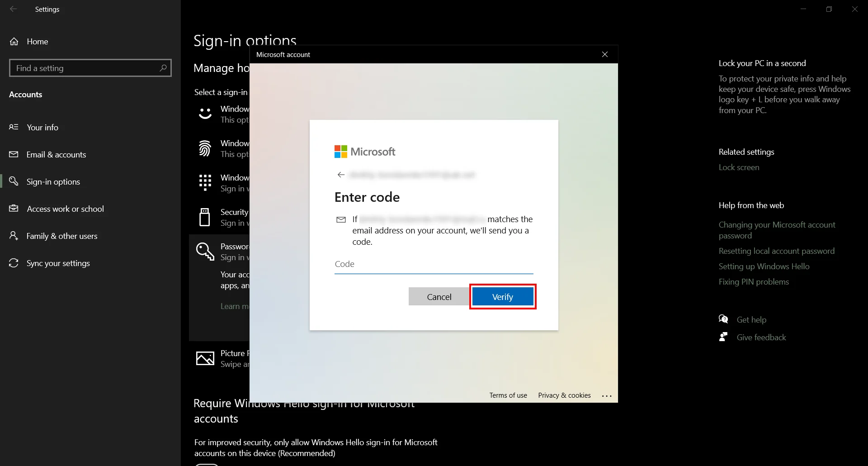Image resolution: width=868 pixels, height=466 pixels.
Task: Expand the three-dots more options menu
Action: coord(606,396)
